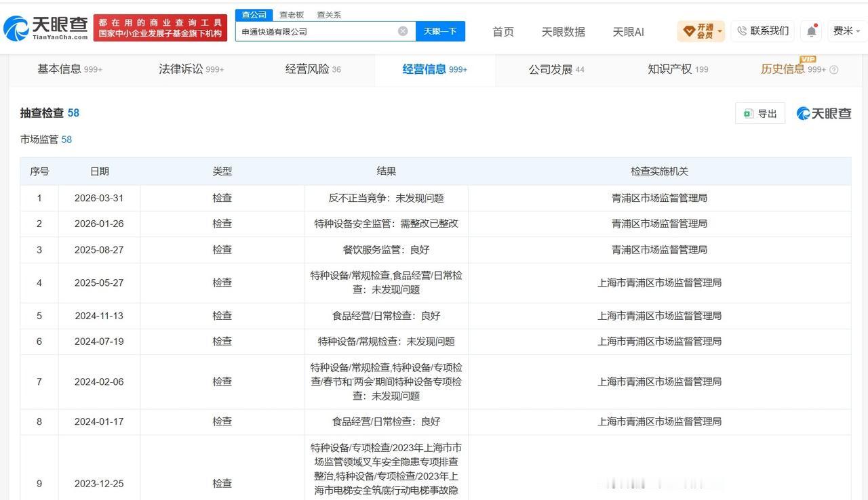Click the date 2024-01-17
Image resolution: width=868 pixels, height=500 pixels.
coord(99,421)
